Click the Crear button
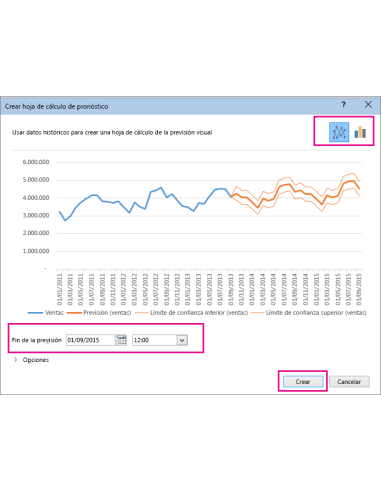 303,382
